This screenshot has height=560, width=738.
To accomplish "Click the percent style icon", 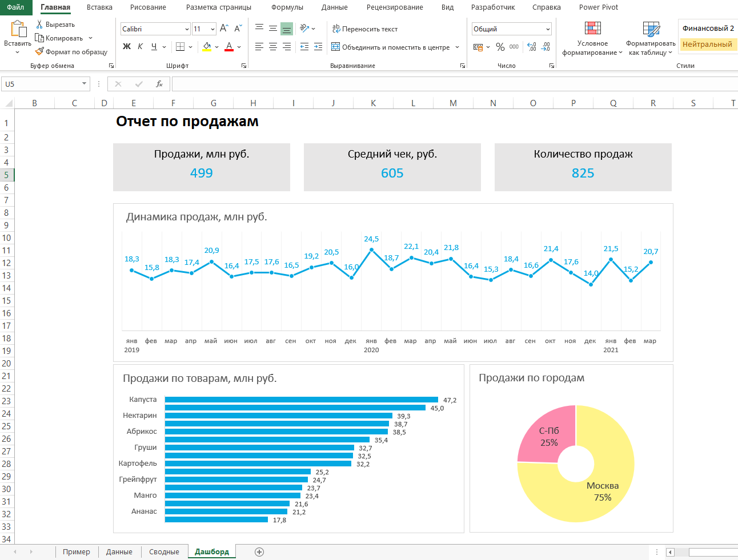I will [500, 47].
